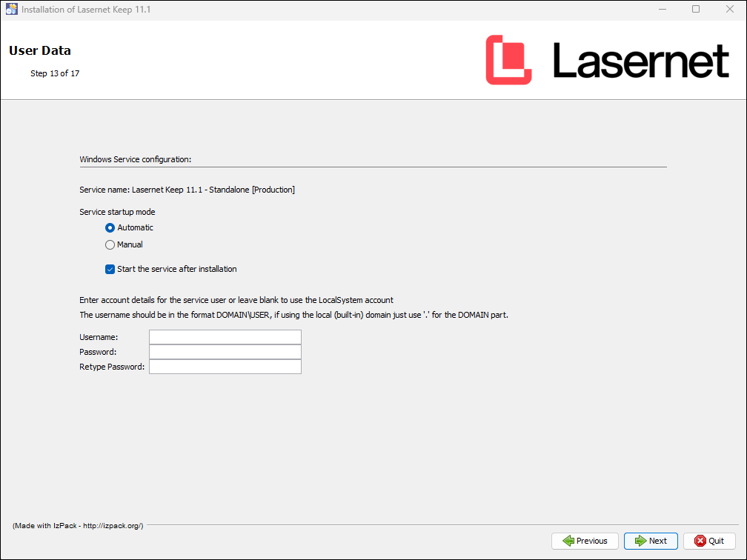
Task: Click the red Lasernet logo mark
Action: click(508, 60)
